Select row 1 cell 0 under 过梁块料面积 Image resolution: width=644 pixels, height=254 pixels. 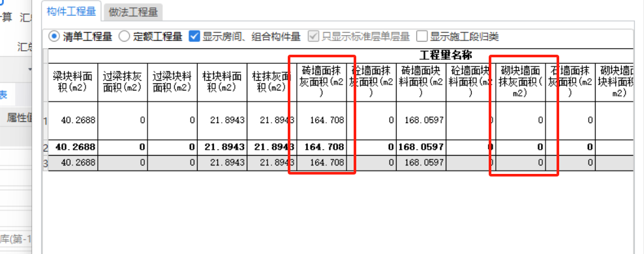click(x=172, y=120)
